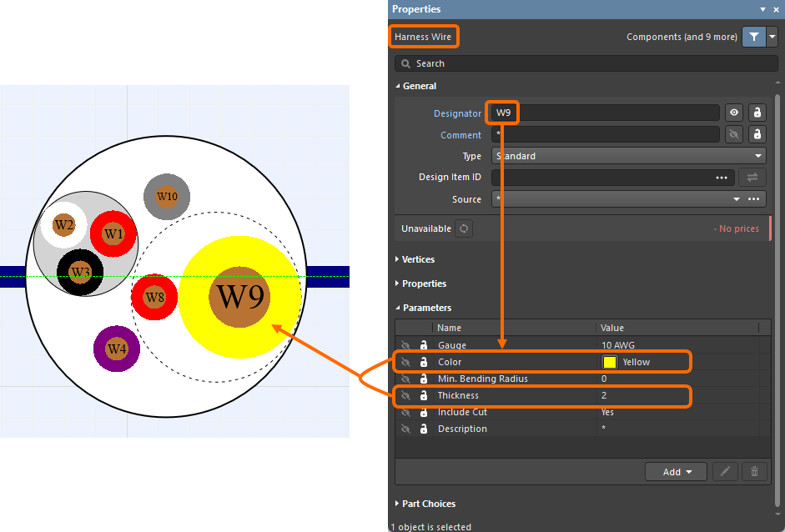Click the Min. Bending Radius value 0
785x532 pixels.
click(604, 379)
